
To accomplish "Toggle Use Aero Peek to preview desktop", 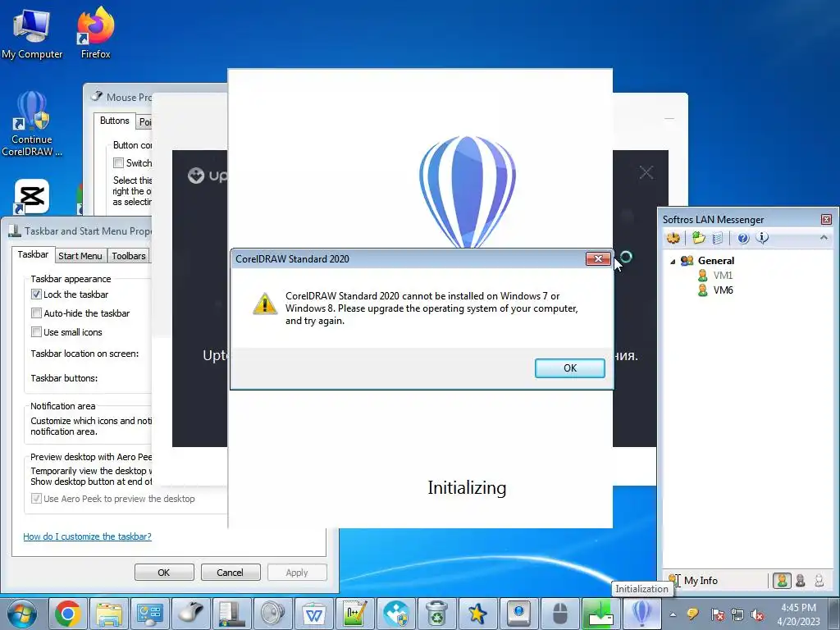I will click(36, 499).
